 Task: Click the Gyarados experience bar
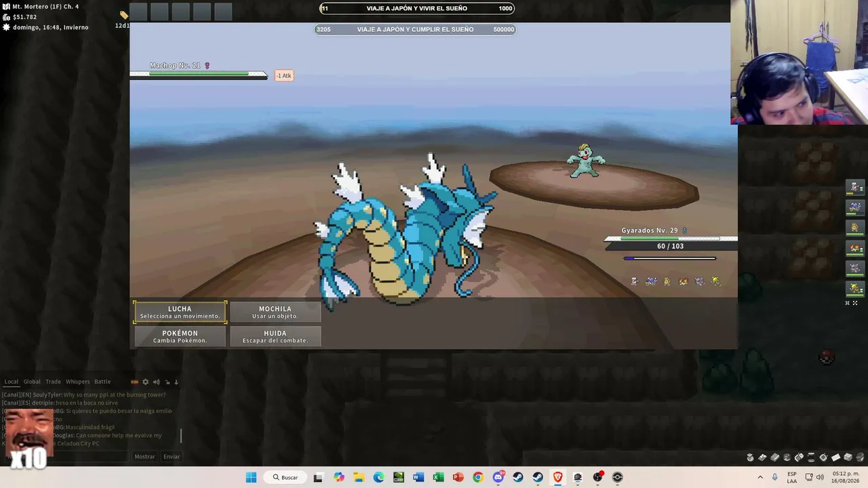tap(670, 258)
